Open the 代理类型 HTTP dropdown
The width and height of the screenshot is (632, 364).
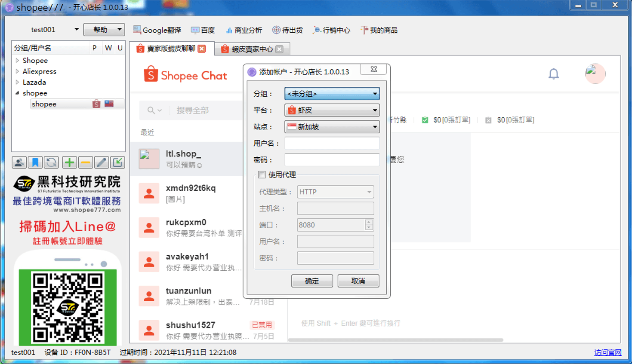tap(336, 192)
